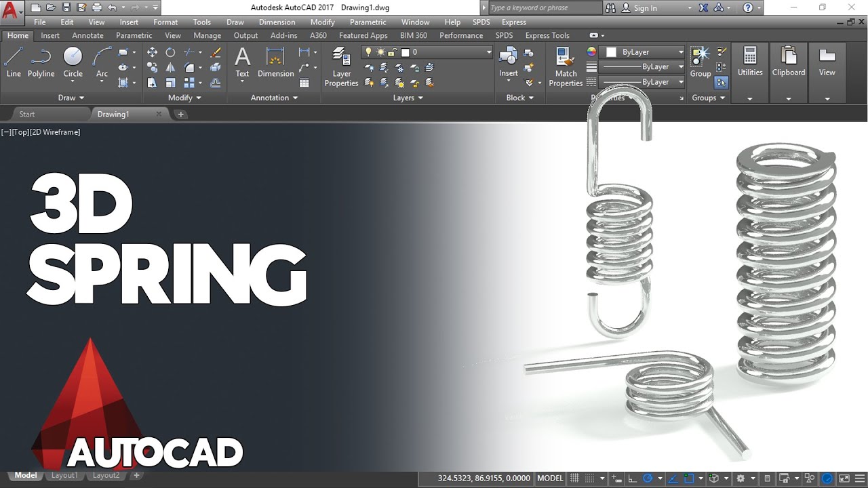Select the Line drawing tool
Image resolution: width=868 pixels, height=488 pixels.
point(14,62)
